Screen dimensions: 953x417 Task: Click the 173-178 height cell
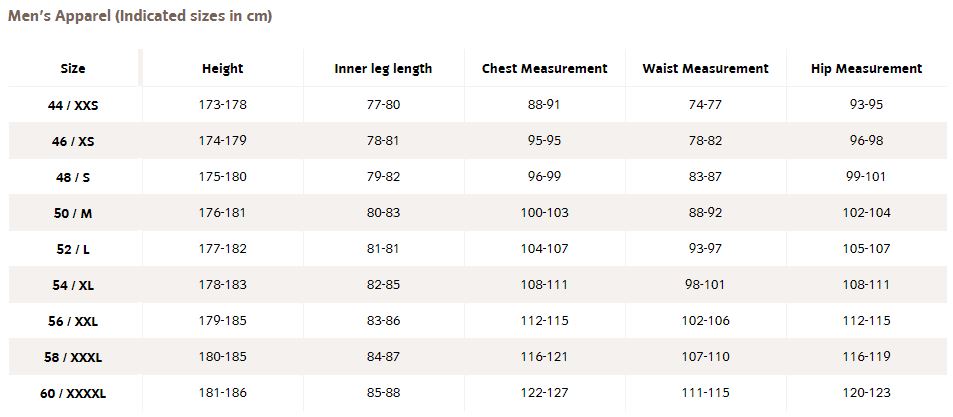(x=222, y=105)
